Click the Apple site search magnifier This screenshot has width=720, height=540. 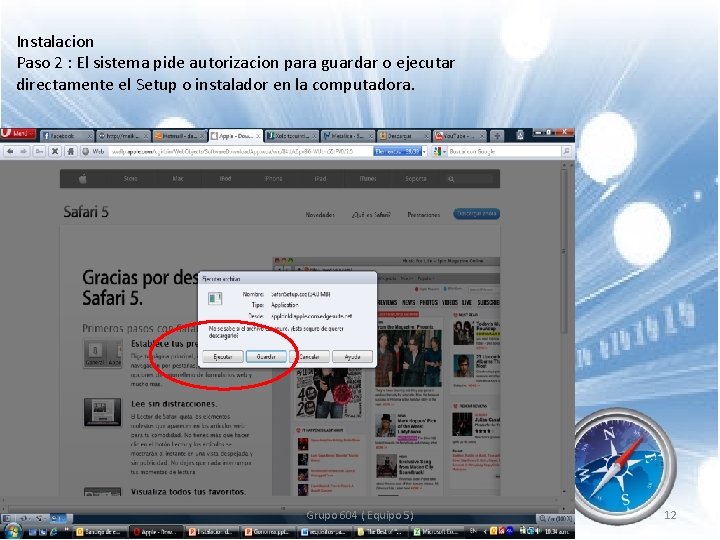[451, 179]
